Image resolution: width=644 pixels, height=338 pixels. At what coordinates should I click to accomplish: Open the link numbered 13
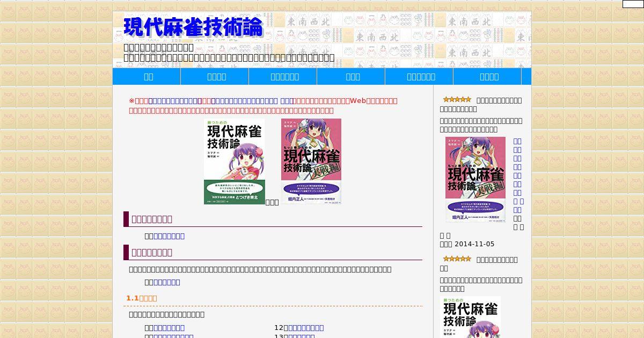click(x=301, y=336)
